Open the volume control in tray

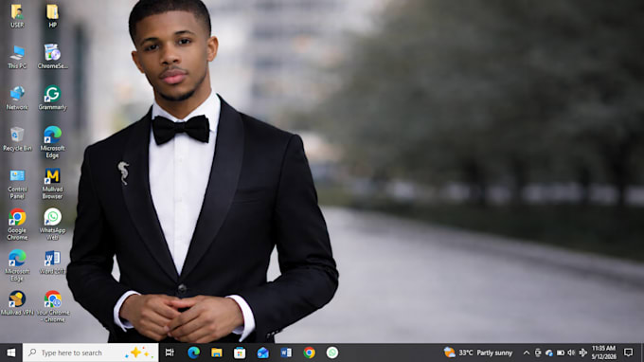coord(571,353)
